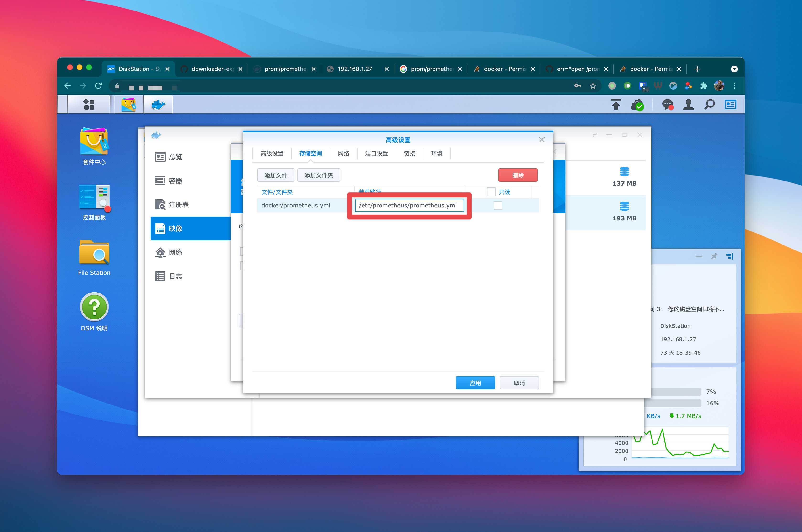
Task: Switch to 链接 tab
Action: pyautogui.click(x=410, y=153)
